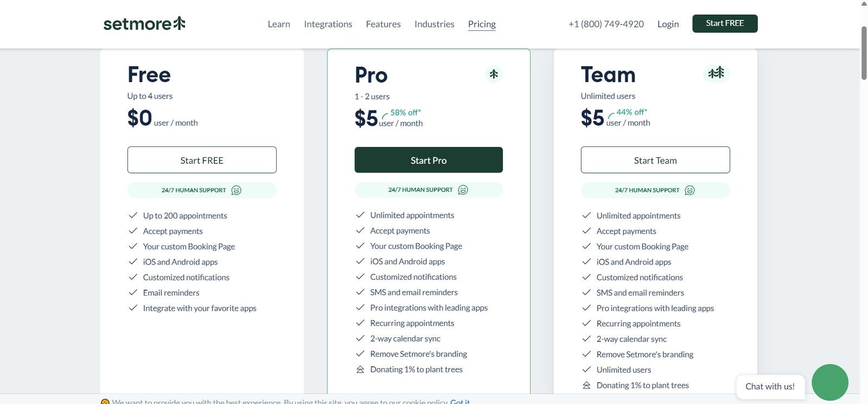This screenshot has height=404, width=868.
Task: Open the green chat bubble
Action: click(830, 382)
